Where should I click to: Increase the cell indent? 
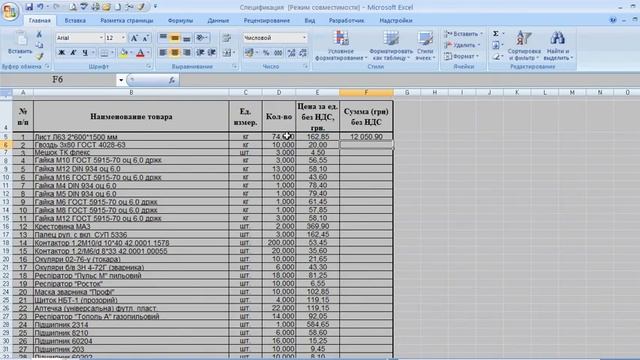[212, 53]
